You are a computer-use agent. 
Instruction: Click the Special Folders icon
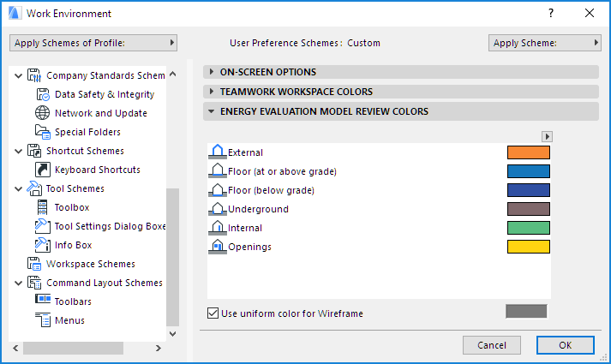point(43,132)
